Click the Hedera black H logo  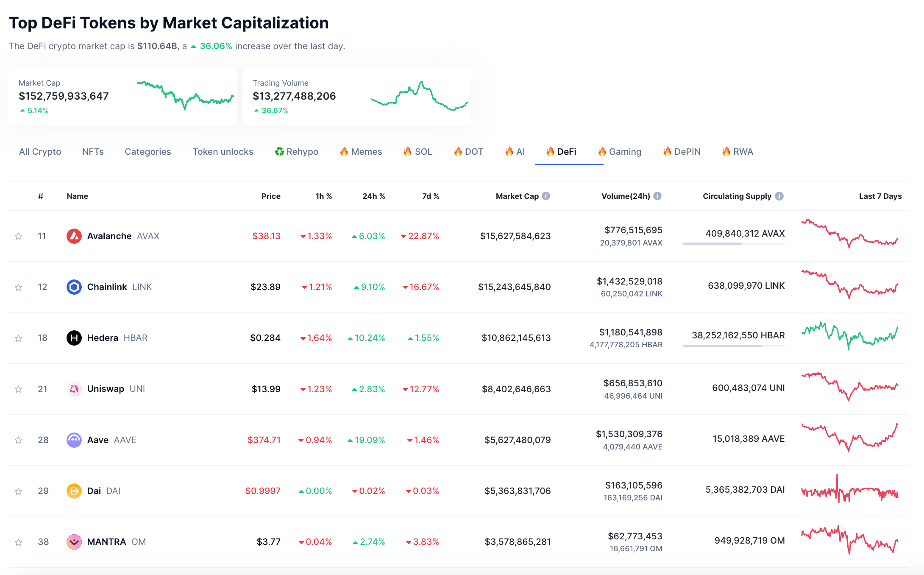(74, 338)
